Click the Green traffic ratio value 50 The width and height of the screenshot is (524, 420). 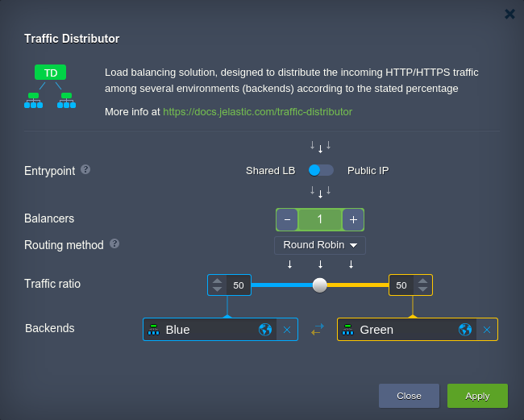click(401, 285)
